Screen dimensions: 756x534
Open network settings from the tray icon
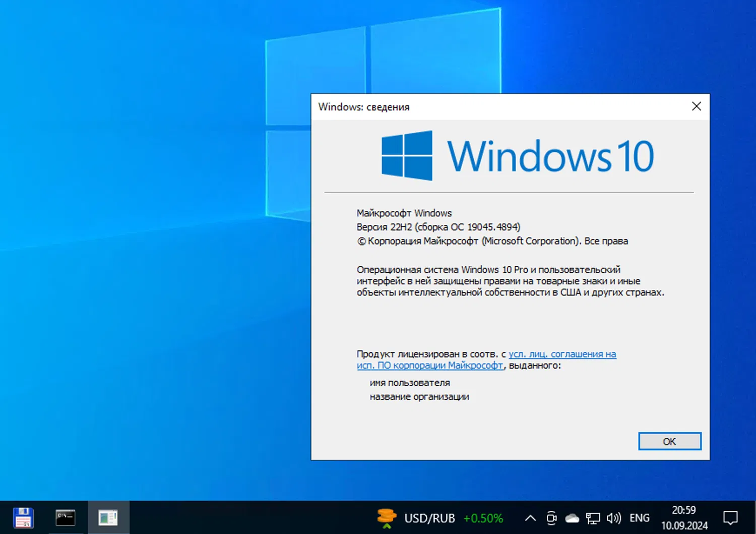593,518
